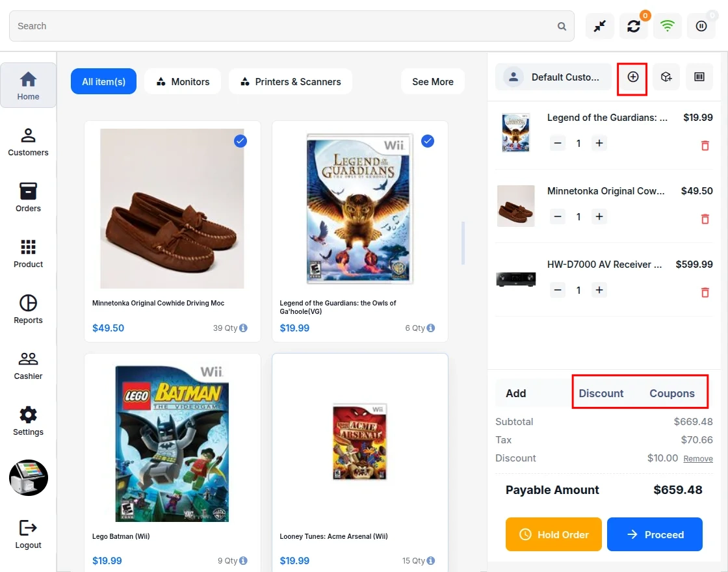This screenshot has width=728, height=572.
Task: Remove the applied discount via Remove link
Action: tap(698, 459)
